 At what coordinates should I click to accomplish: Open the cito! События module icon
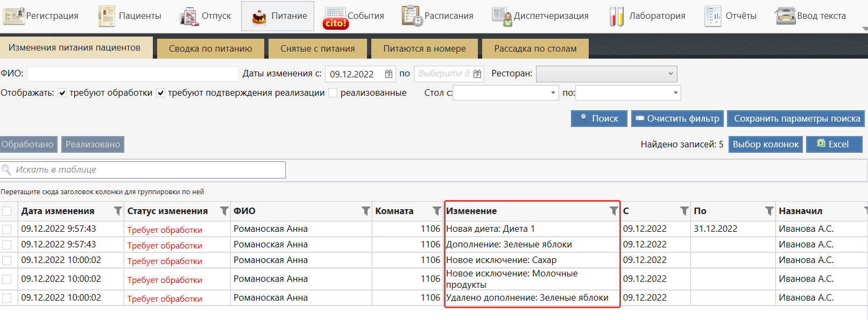click(x=335, y=18)
